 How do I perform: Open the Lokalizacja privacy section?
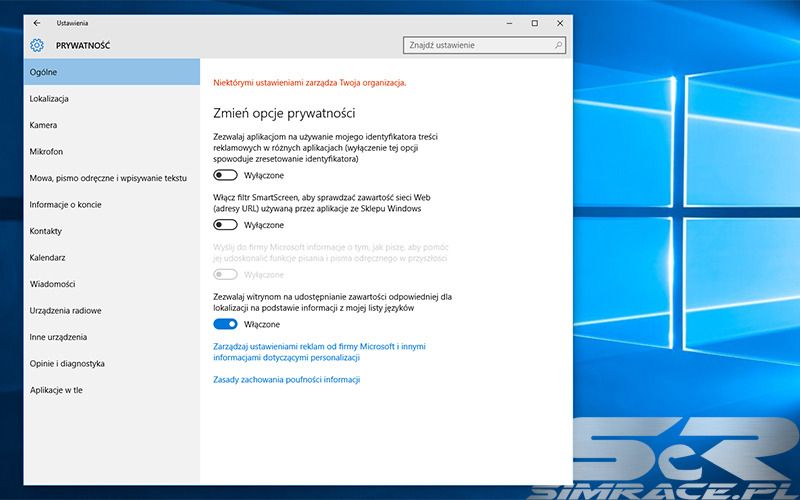[49, 99]
